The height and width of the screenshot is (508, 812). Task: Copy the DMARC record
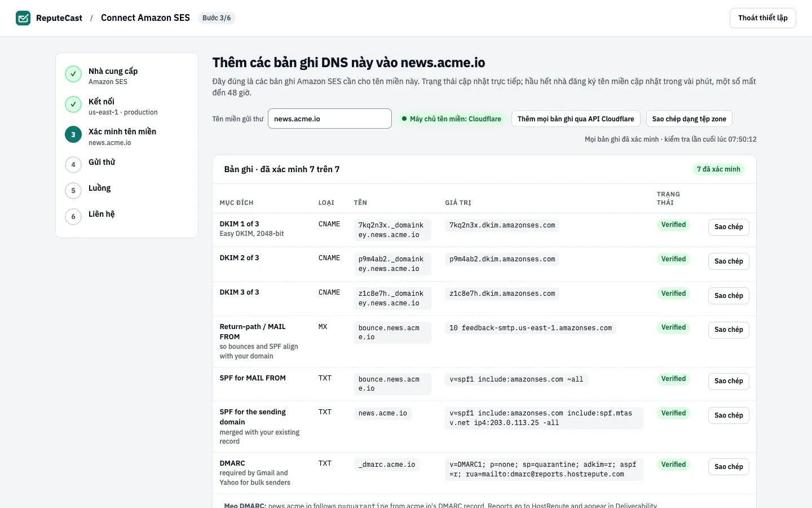tap(729, 467)
